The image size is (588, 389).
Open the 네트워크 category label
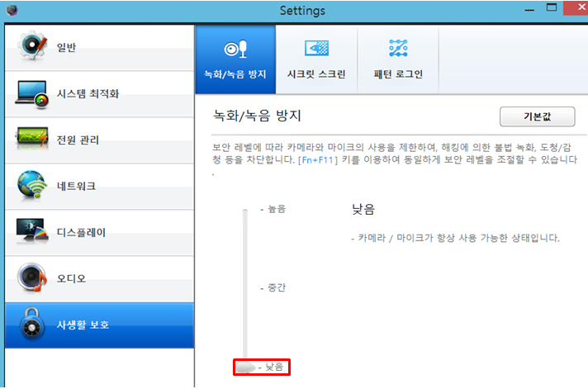[76, 186]
